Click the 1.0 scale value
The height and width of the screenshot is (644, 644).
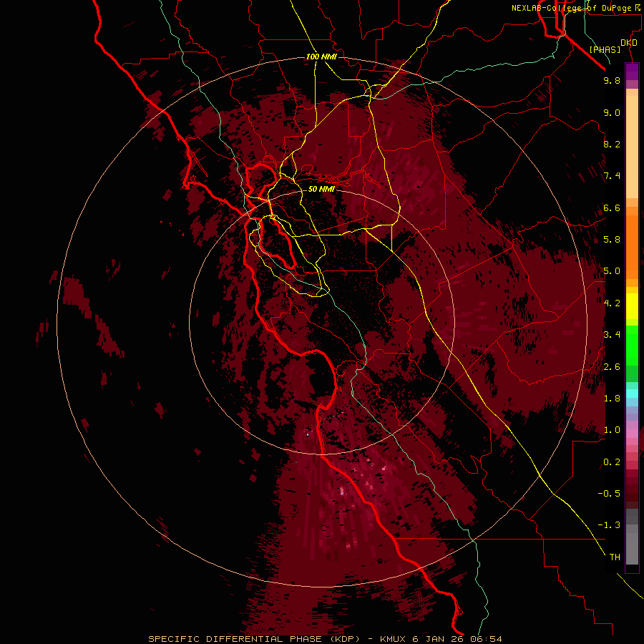tap(612, 430)
